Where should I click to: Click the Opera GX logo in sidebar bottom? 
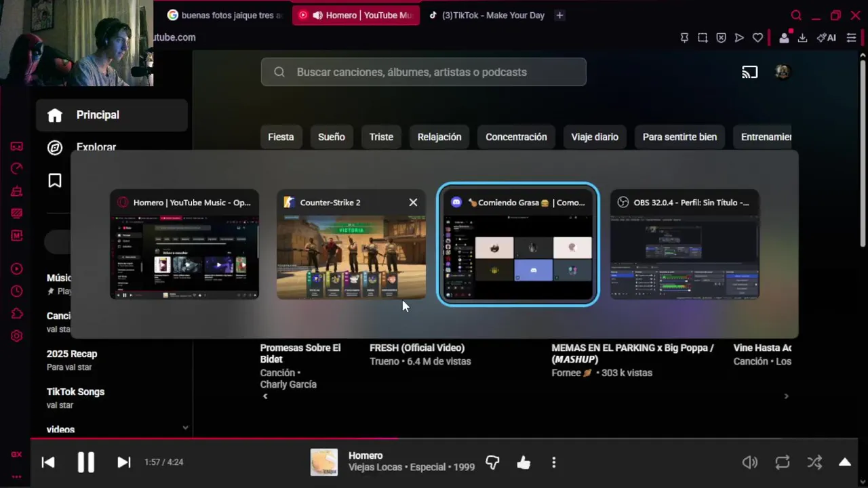16,455
